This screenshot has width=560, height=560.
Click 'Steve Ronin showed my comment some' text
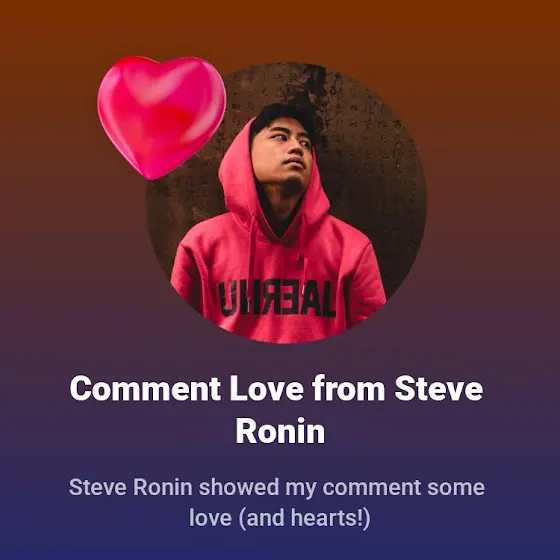pyautogui.click(x=276, y=487)
